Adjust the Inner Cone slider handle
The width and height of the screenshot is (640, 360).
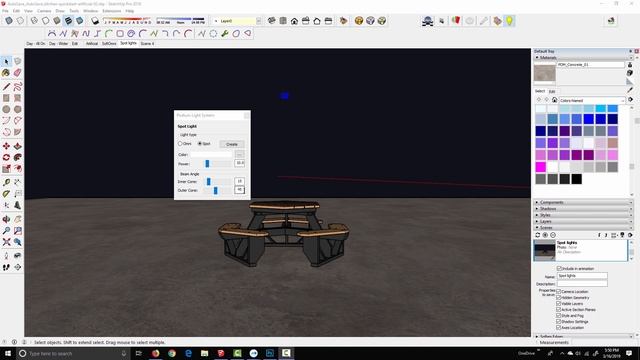coord(209,181)
